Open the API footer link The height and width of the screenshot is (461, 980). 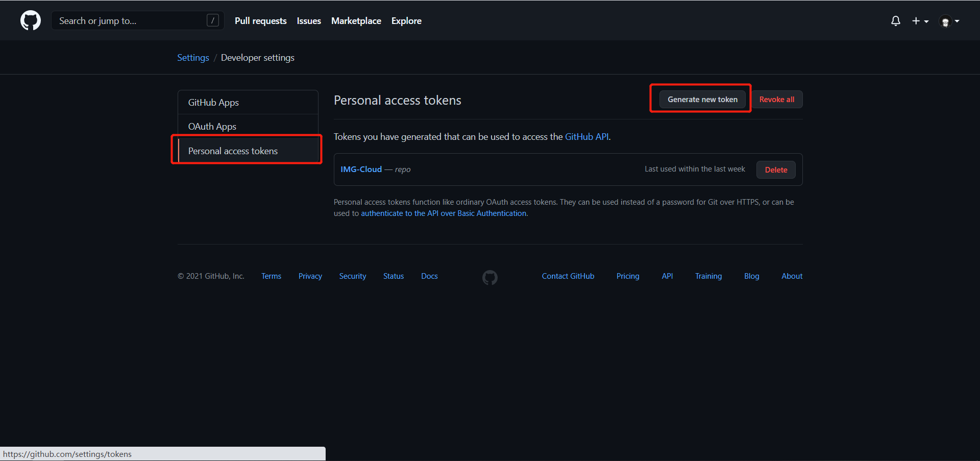(667, 276)
